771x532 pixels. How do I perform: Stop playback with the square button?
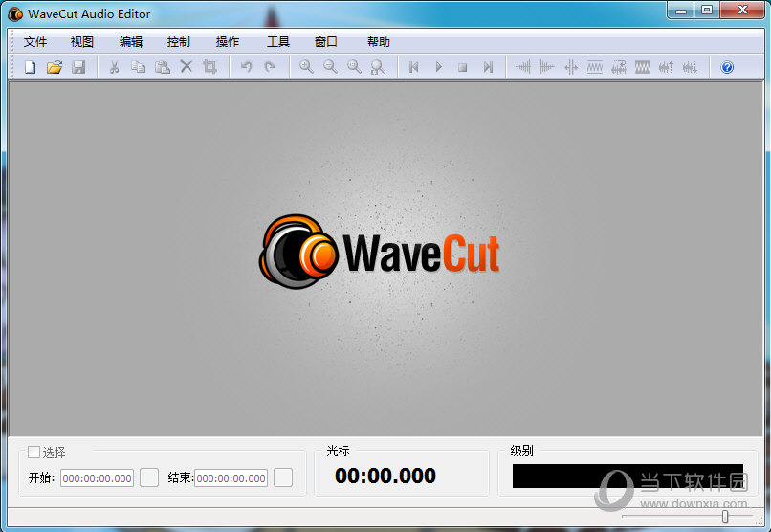pyautogui.click(x=462, y=67)
